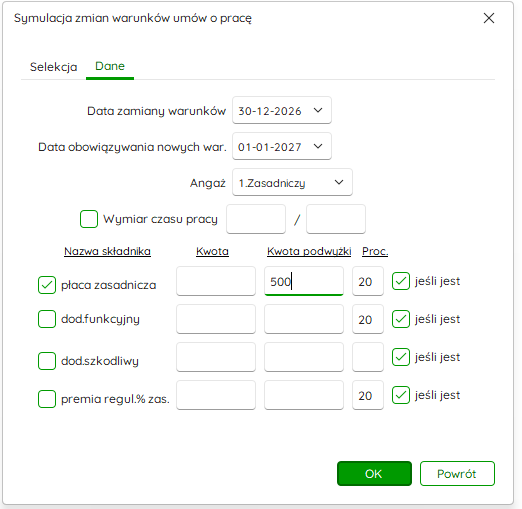Enable the Wymiar czasu pracy checkbox
This screenshot has width=522, height=509.
click(89, 219)
